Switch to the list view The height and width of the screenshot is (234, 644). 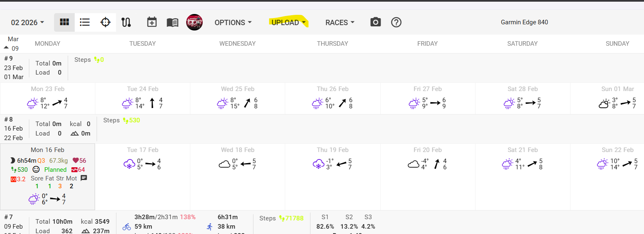(85, 22)
